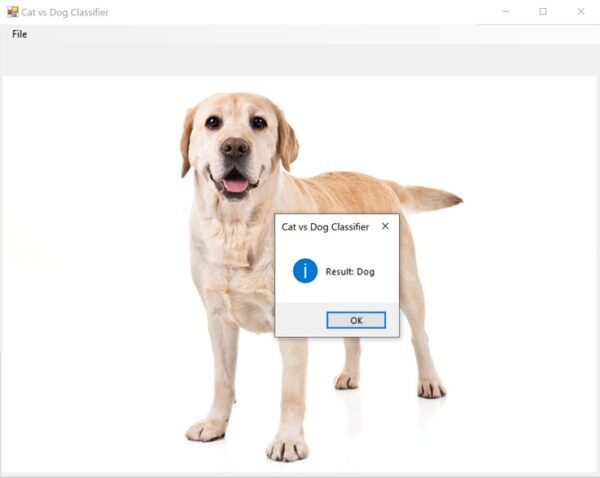Viewport: 600px width, 478px height.
Task: Click the OK button in the dialog
Action: tap(356, 320)
